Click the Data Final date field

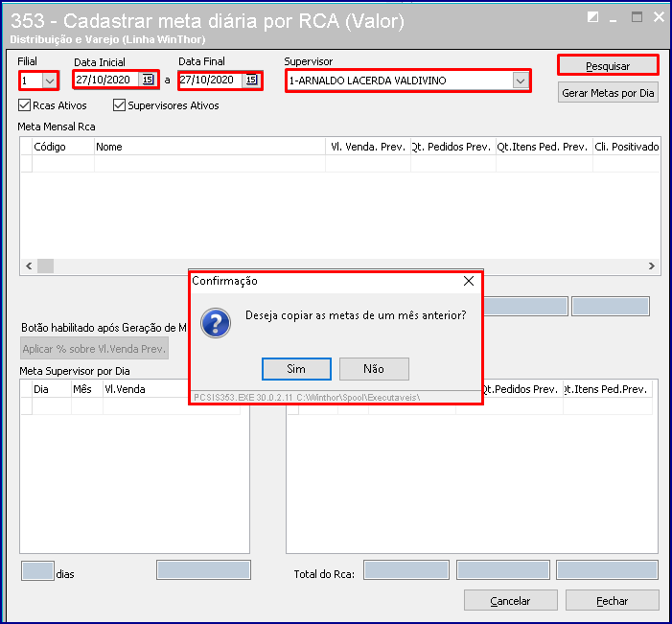(x=211, y=80)
